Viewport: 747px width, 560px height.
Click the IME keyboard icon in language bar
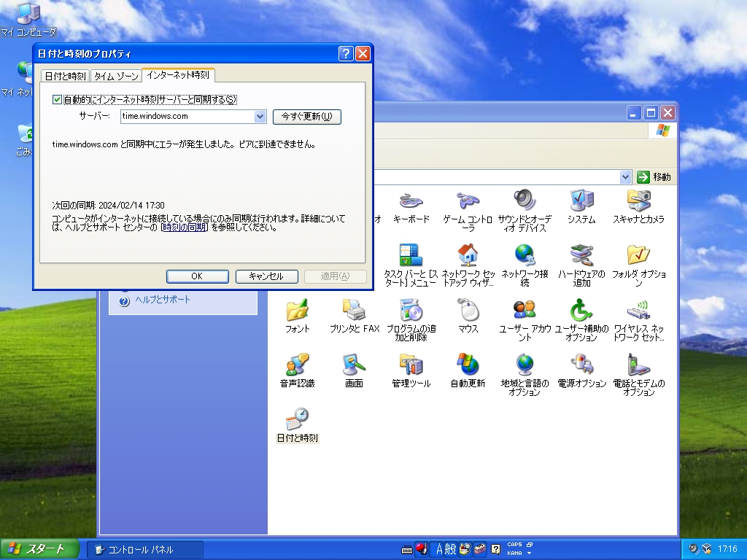point(407,550)
